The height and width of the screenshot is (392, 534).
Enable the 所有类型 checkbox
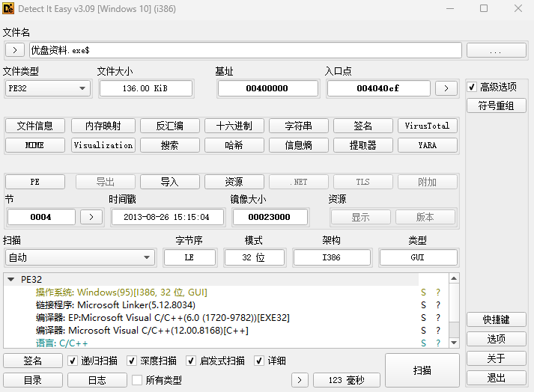(x=137, y=380)
